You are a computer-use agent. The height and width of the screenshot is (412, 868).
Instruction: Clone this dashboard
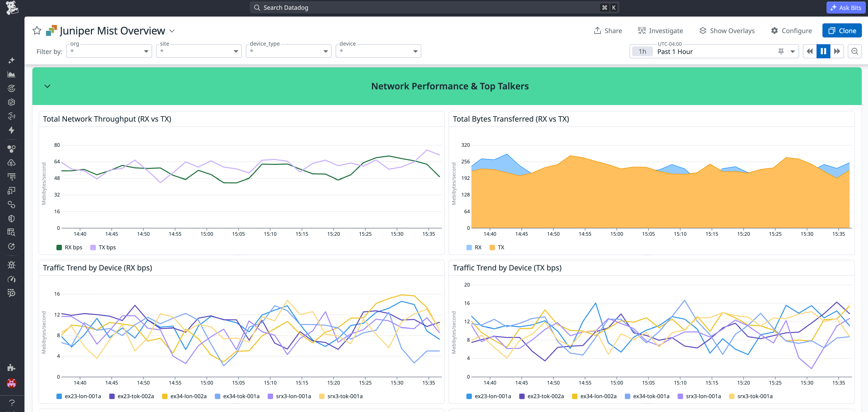(842, 31)
